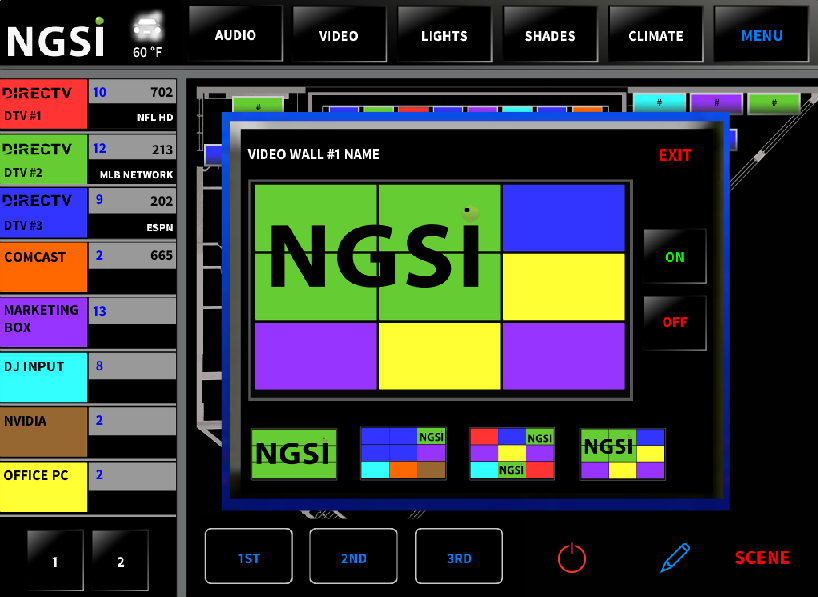Open the SHADES tab
The width and height of the screenshot is (818, 597).
pos(550,35)
